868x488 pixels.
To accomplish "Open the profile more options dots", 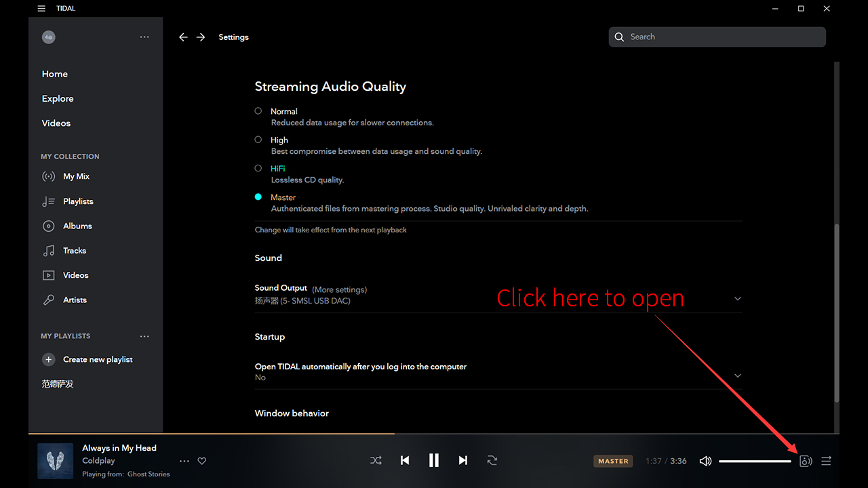I will 144,37.
